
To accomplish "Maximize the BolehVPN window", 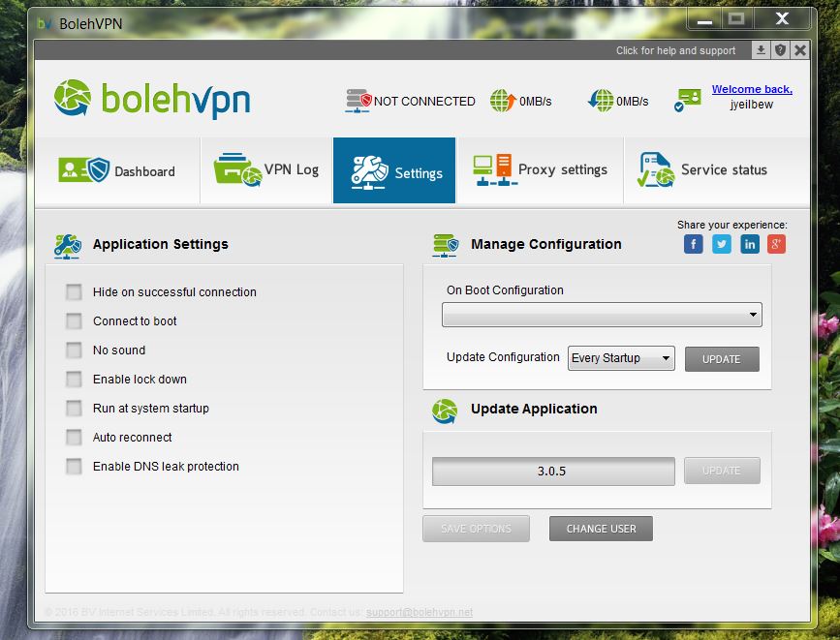I will 736,19.
